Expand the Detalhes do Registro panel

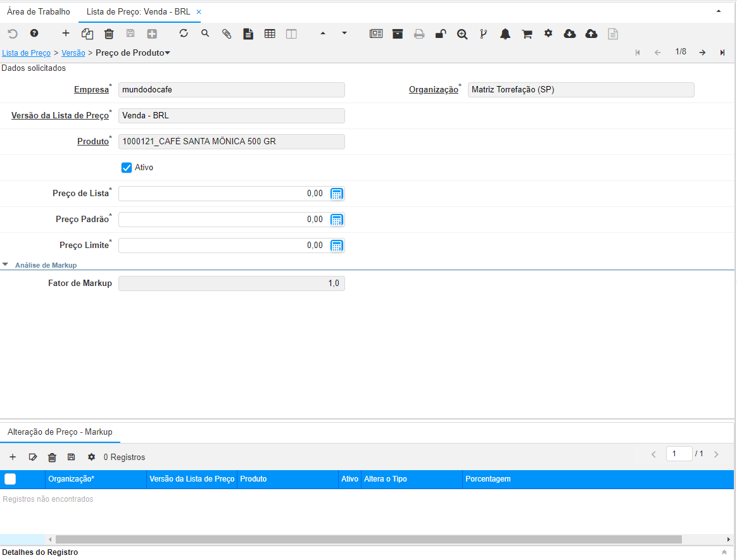(x=724, y=552)
